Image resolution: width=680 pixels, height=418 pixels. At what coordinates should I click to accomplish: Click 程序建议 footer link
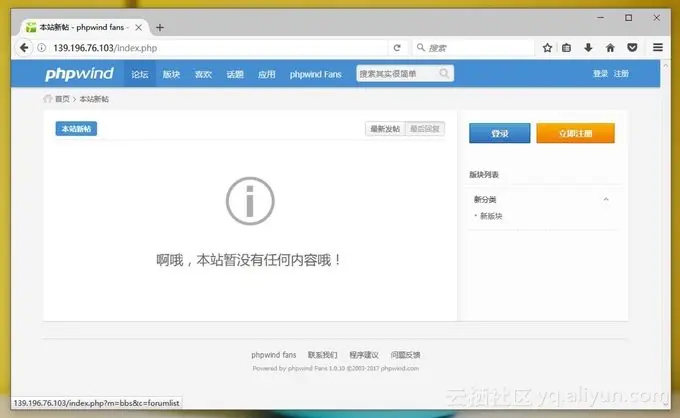pos(364,355)
